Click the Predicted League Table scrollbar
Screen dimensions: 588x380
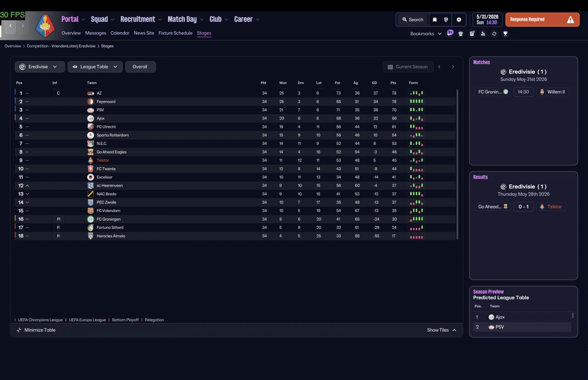click(573, 316)
